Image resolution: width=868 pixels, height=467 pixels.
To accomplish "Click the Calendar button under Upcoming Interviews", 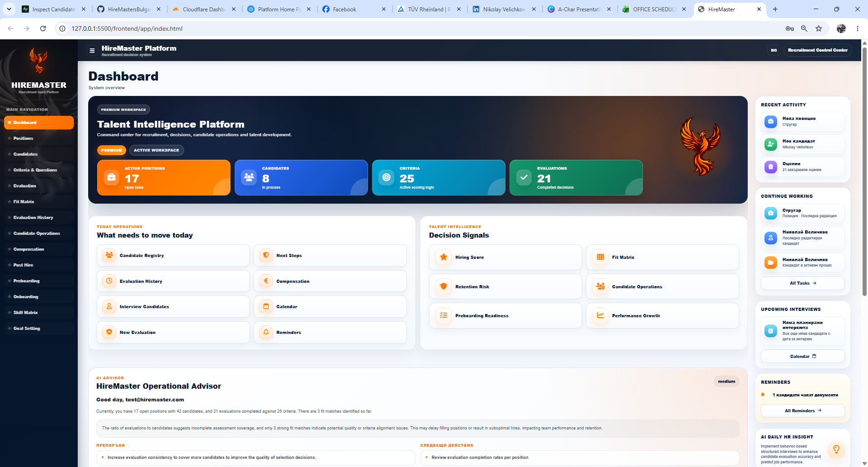I will tap(803, 357).
